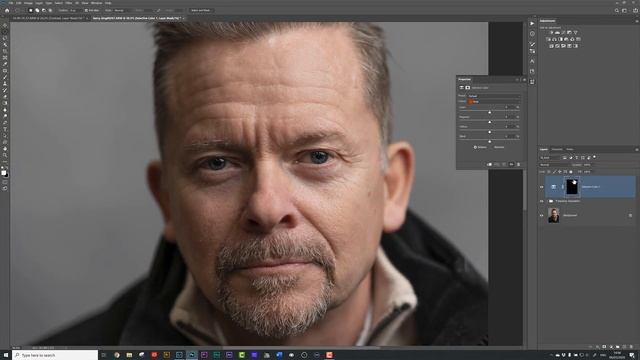The height and width of the screenshot is (360, 640).
Task: Select the Relative radio button
Action: click(x=475, y=147)
